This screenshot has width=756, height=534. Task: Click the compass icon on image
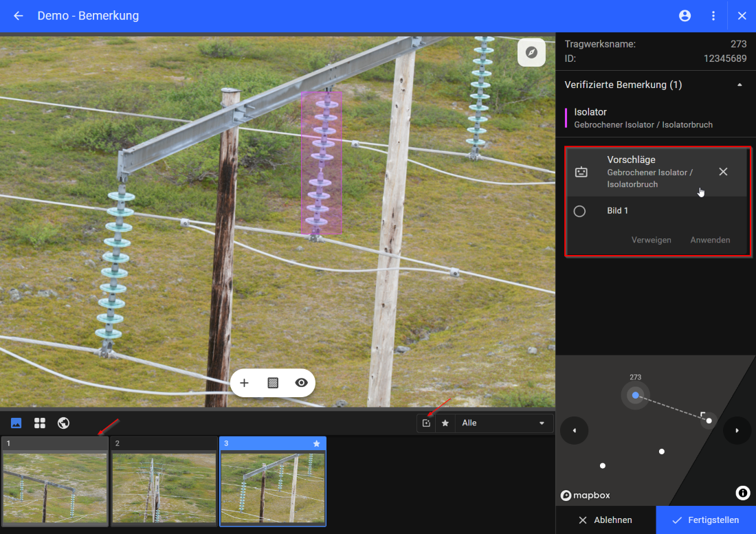(x=531, y=52)
